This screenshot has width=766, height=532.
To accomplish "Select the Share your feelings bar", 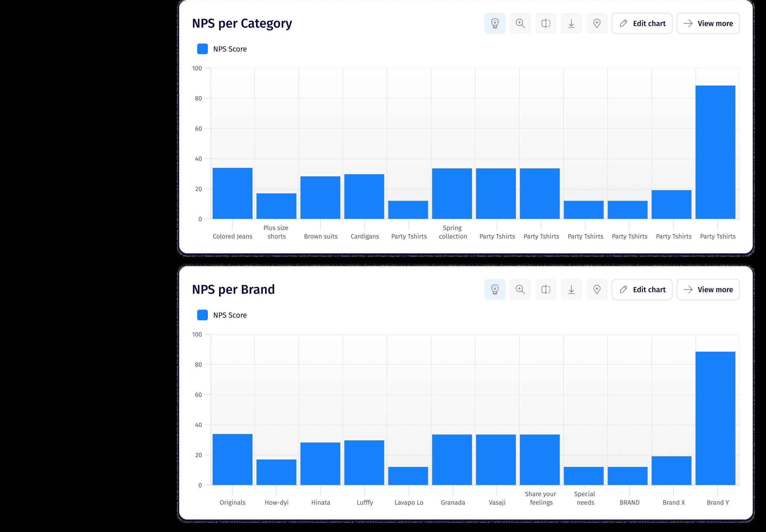I will coord(540,460).
